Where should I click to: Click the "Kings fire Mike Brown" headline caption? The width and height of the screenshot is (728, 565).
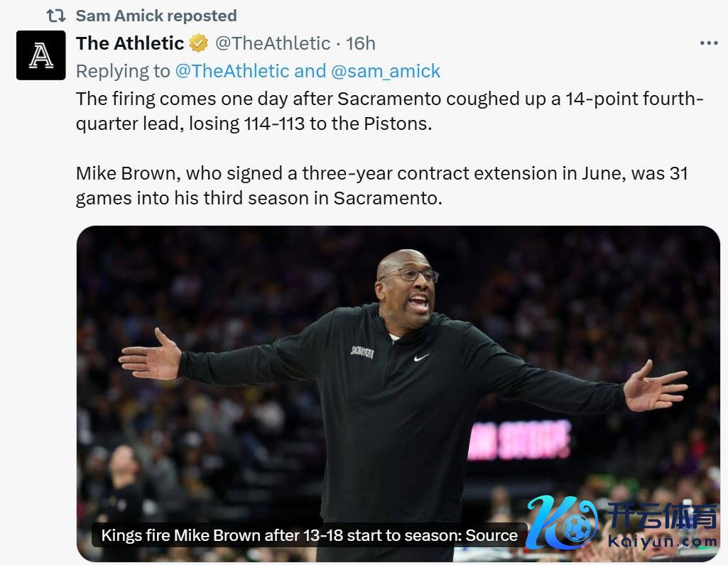(309, 535)
